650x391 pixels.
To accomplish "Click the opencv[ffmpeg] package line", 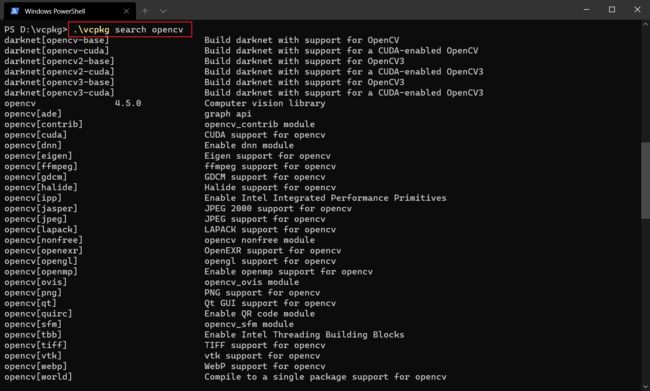I will (x=41, y=167).
